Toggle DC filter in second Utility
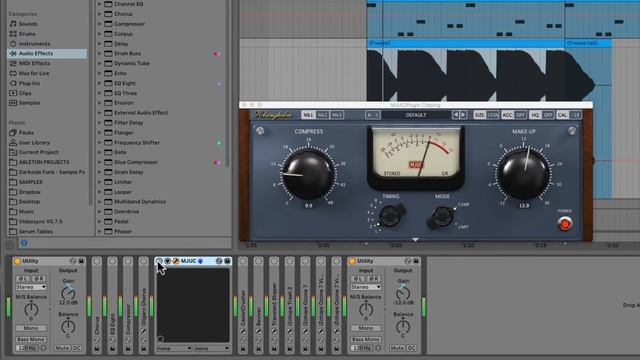Viewport: 640px width, 360px height. pyautogui.click(x=411, y=348)
